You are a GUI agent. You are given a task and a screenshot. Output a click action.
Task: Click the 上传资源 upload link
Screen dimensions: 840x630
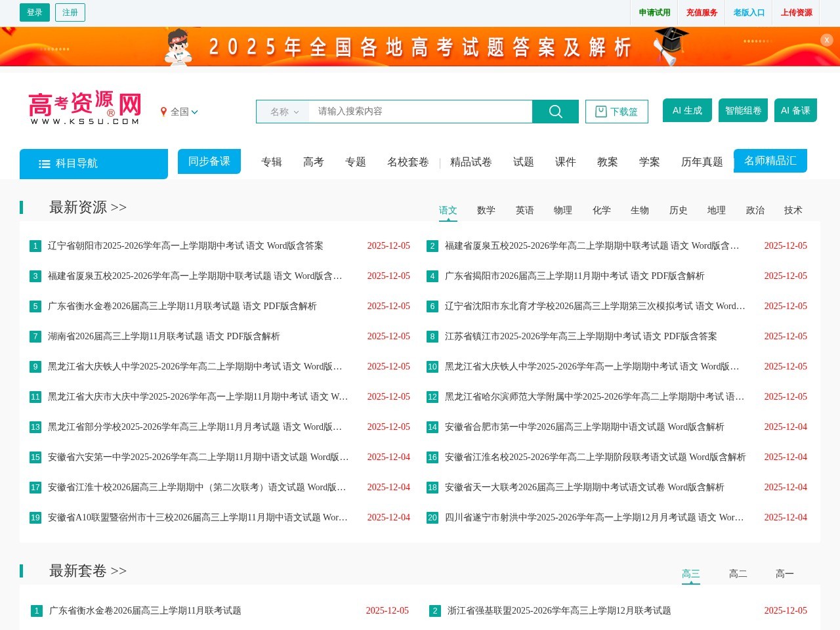795,12
